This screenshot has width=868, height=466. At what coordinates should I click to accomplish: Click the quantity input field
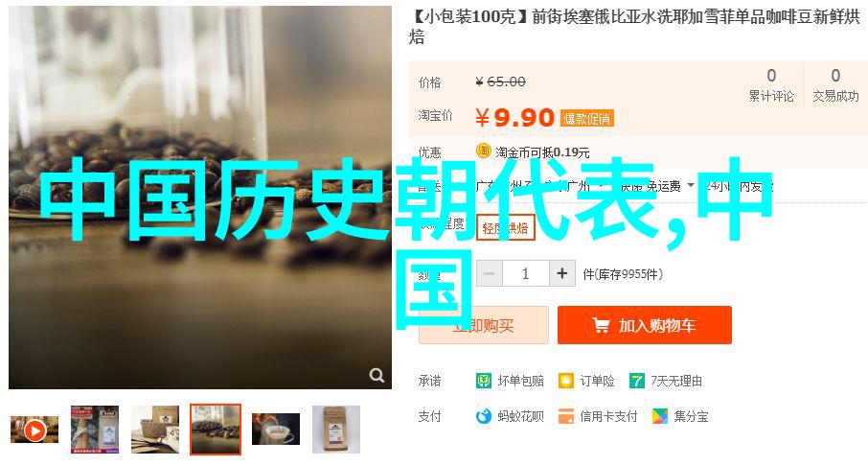tap(525, 273)
